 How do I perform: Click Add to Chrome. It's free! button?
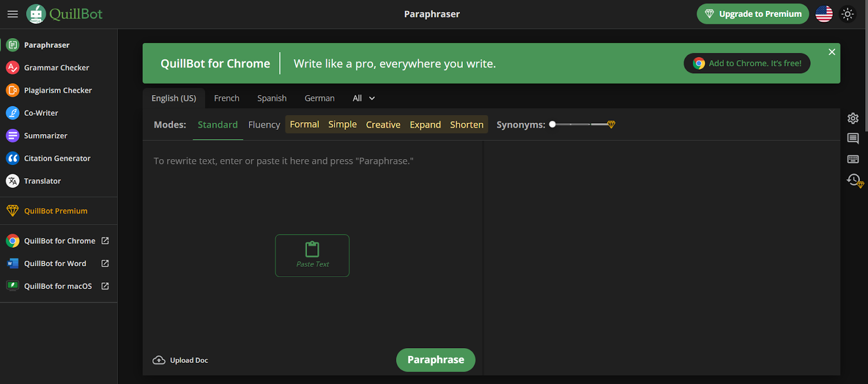(747, 64)
